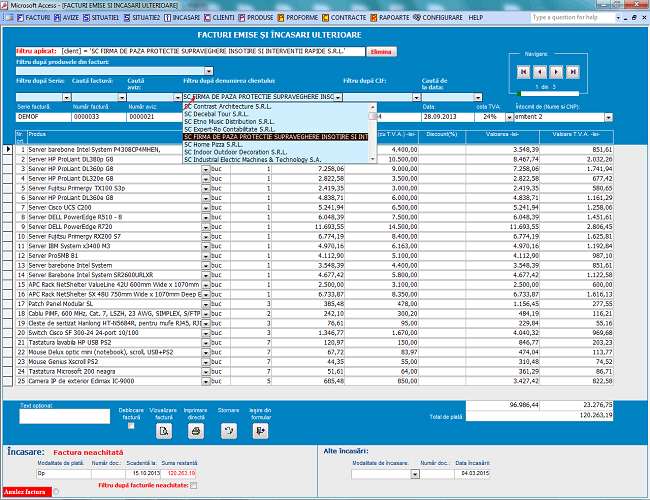Click the Camera IP de exterior Edimax IC-9000 row
Image resolution: width=650 pixels, height=500 pixels.
tap(314, 381)
